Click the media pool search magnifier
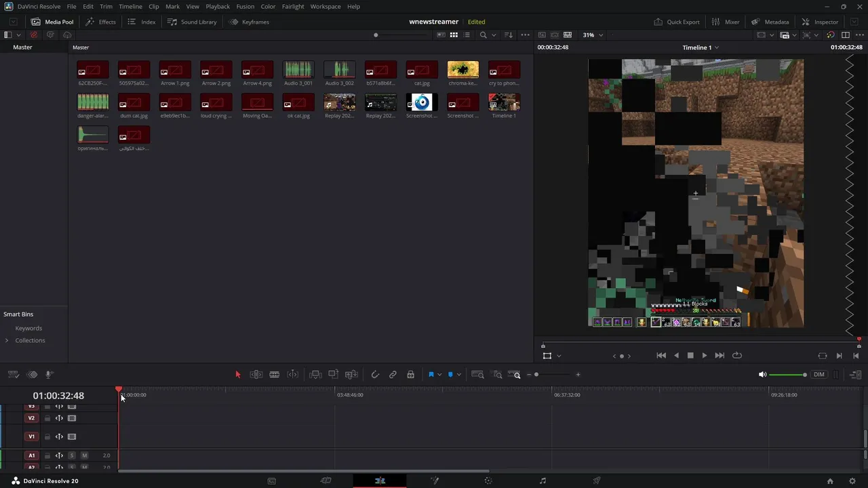 click(483, 35)
